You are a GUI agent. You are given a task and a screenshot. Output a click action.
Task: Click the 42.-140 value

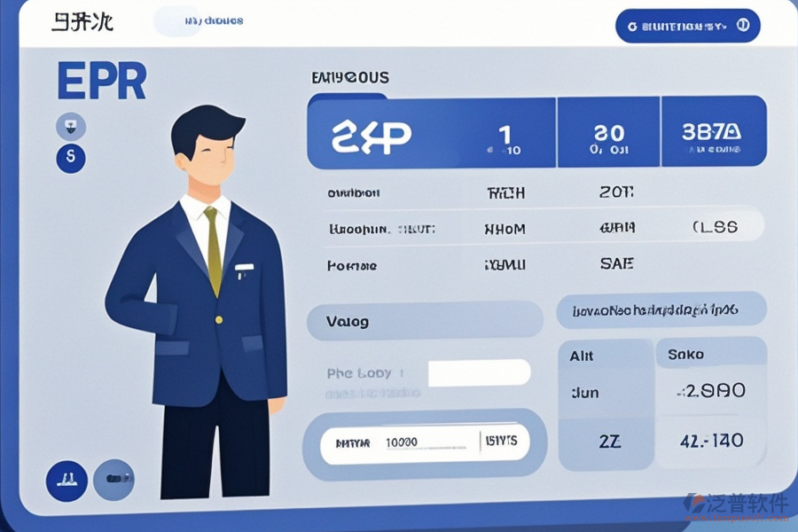pyautogui.click(x=711, y=441)
